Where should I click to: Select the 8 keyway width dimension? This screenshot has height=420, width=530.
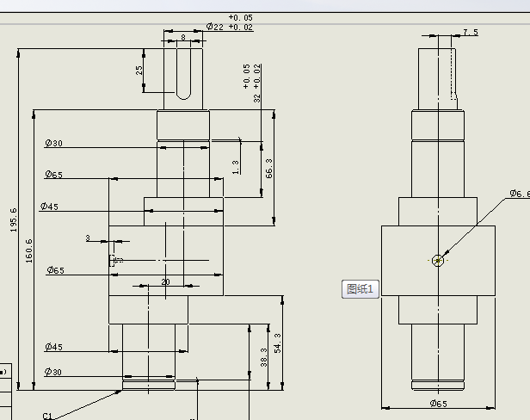tap(183, 37)
